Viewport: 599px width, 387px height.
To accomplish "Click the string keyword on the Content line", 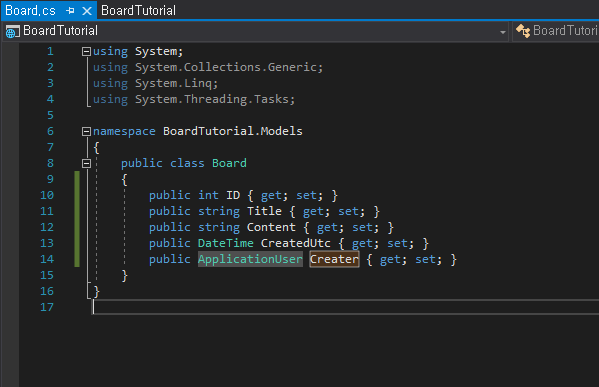I will (x=219, y=227).
